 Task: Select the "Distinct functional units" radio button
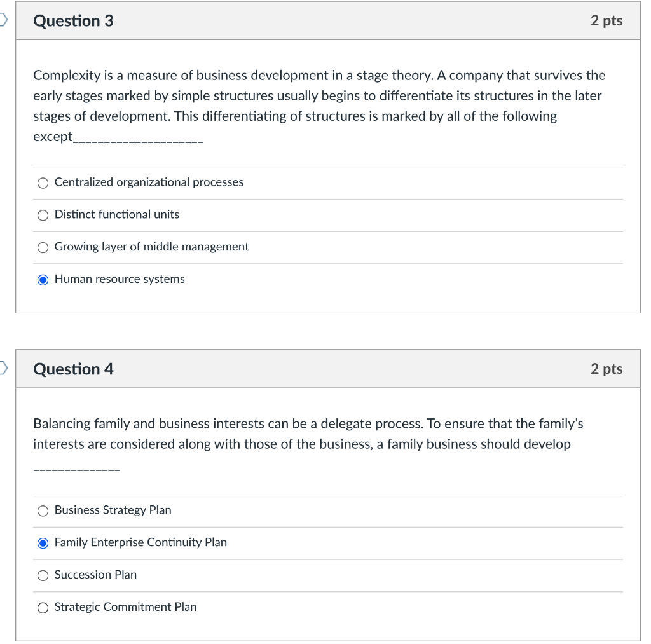(x=43, y=215)
